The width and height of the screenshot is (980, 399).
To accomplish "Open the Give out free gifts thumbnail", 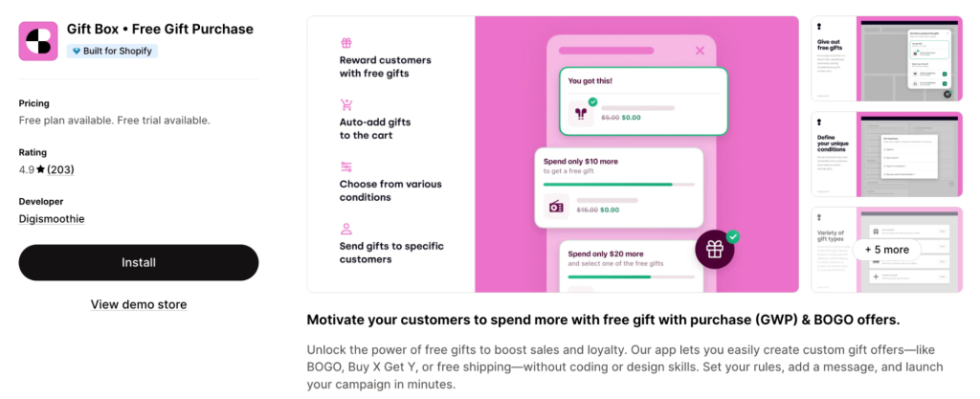I will 886,58.
